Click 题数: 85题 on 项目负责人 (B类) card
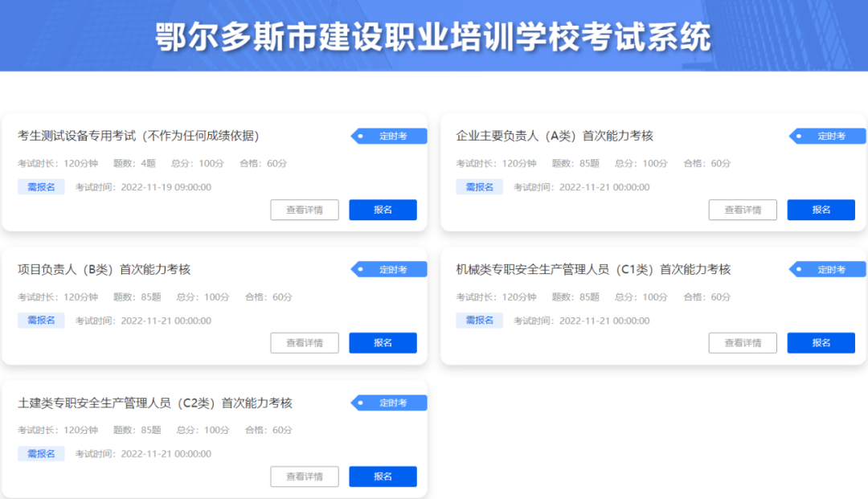 (x=137, y=297)
